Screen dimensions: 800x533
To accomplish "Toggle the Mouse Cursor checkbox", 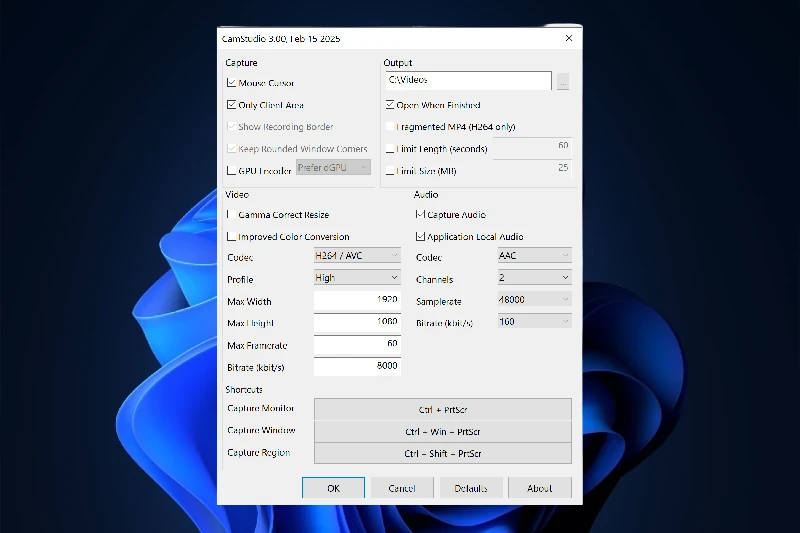I will point(231,83).
